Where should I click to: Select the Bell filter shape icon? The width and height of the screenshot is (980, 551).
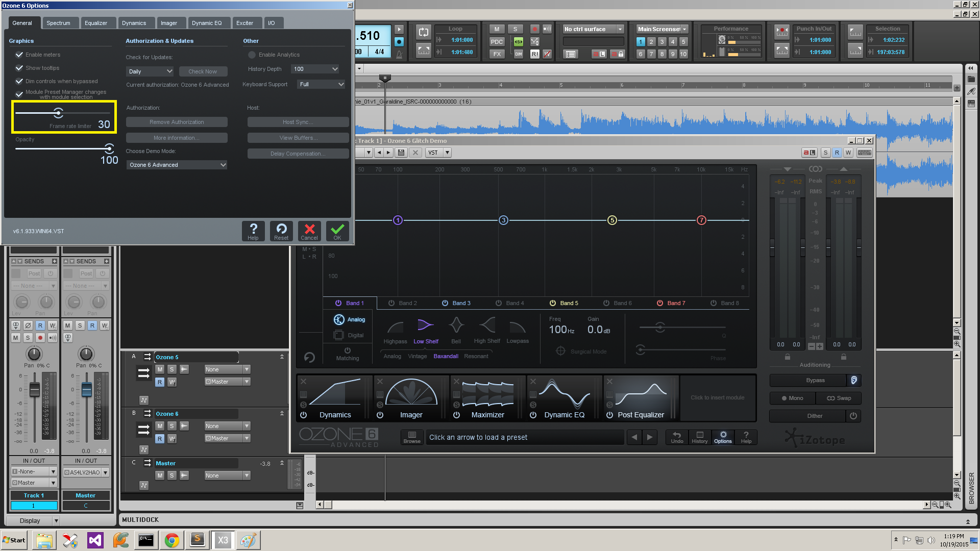click(x=456, y=325)
